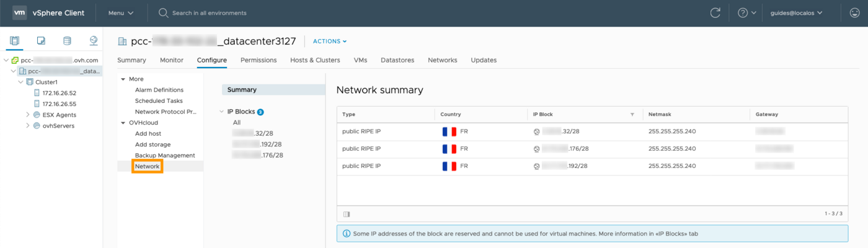Click the network icon beside .176/28 in table
868x248 pixels.
(536, 149)
